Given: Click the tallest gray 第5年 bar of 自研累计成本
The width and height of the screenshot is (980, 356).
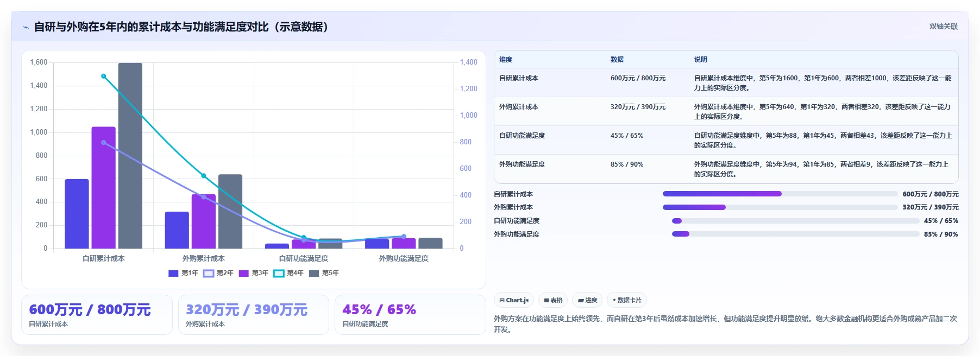Looking at the screenshot, I should [x=130, y=156].
